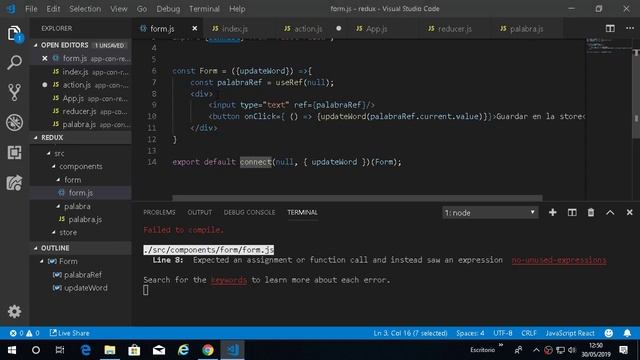Open the editor More Actions ellipsis
640x360 pixels.
pyautogui.click(x=630, y=28)
